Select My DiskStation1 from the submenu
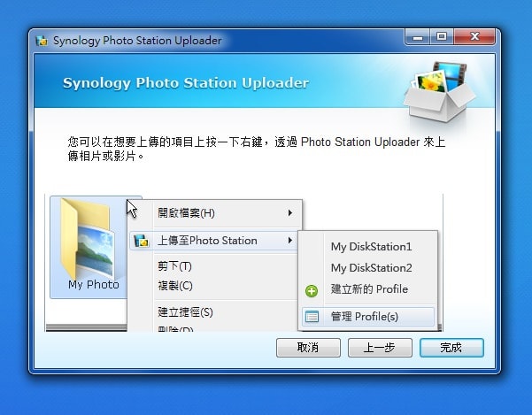 coord(371,247)
